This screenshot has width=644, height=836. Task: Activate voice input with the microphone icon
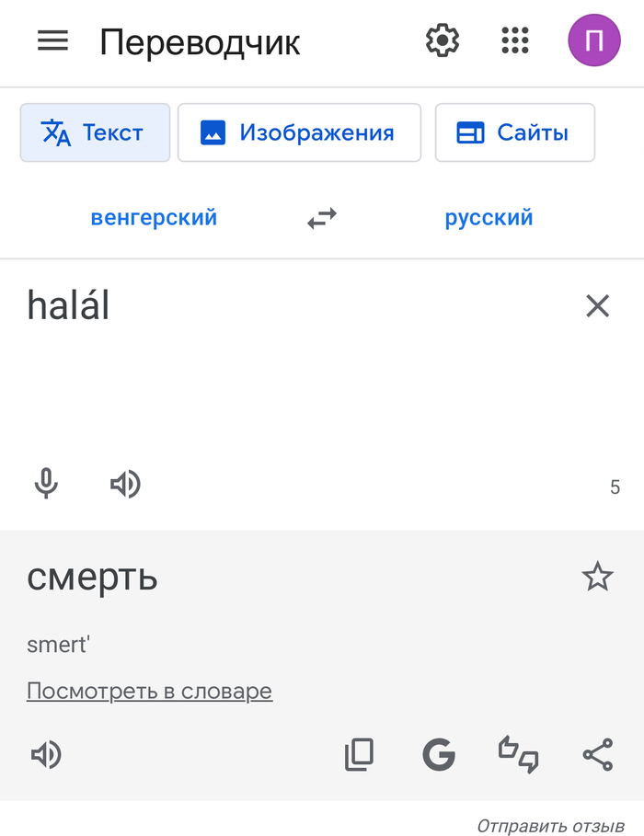point(47,485)
